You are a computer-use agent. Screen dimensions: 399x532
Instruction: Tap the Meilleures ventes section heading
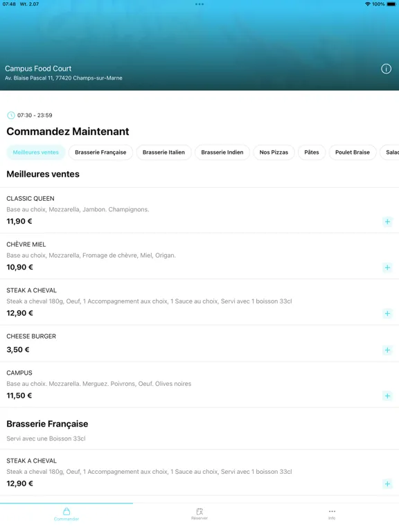click(43, 174)
